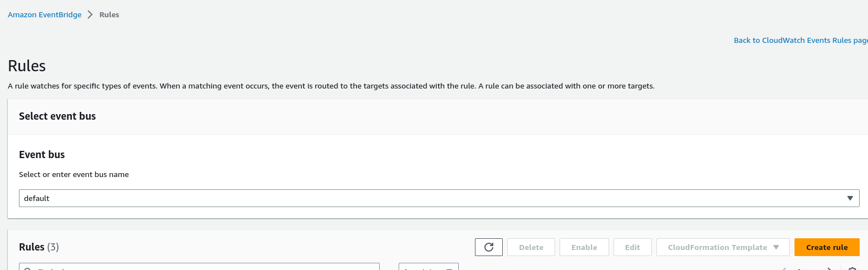The width and height of the screenshot is (868, 270).
Task: Click the orange Create rule button
Action: coord(826,247)
